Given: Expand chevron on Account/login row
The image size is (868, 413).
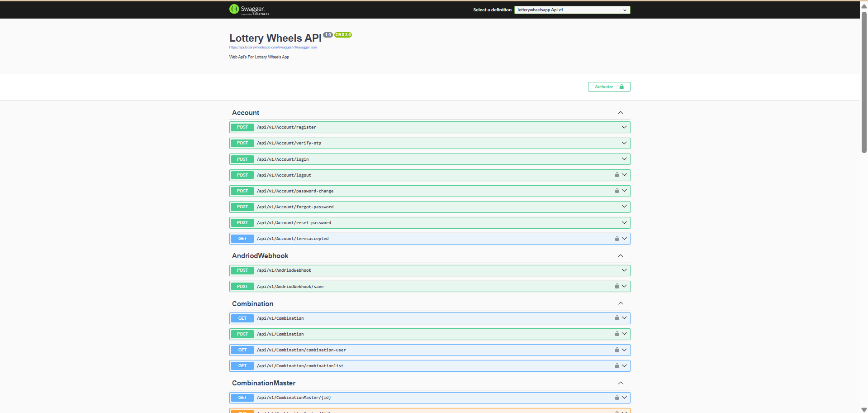Looking at the screenshot, I should click(x=624, y=159).
